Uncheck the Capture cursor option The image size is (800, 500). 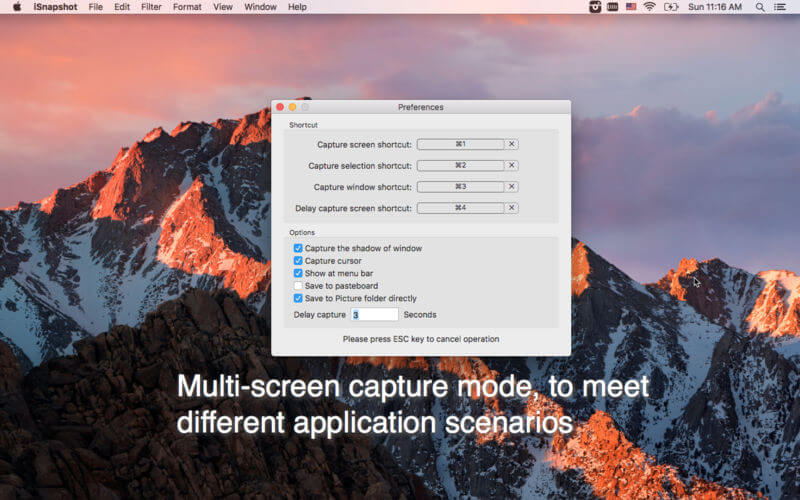click(298, 261)
